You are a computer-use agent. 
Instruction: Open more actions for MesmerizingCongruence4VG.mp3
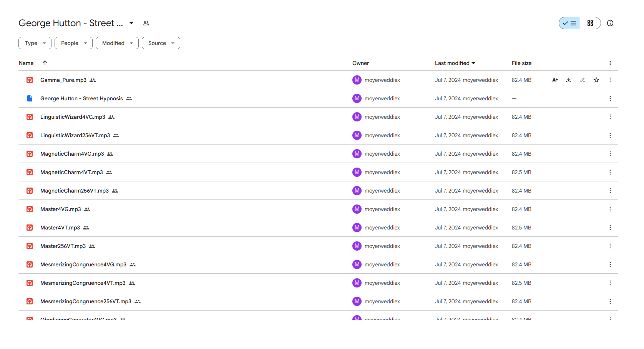(x=610, y=264)
